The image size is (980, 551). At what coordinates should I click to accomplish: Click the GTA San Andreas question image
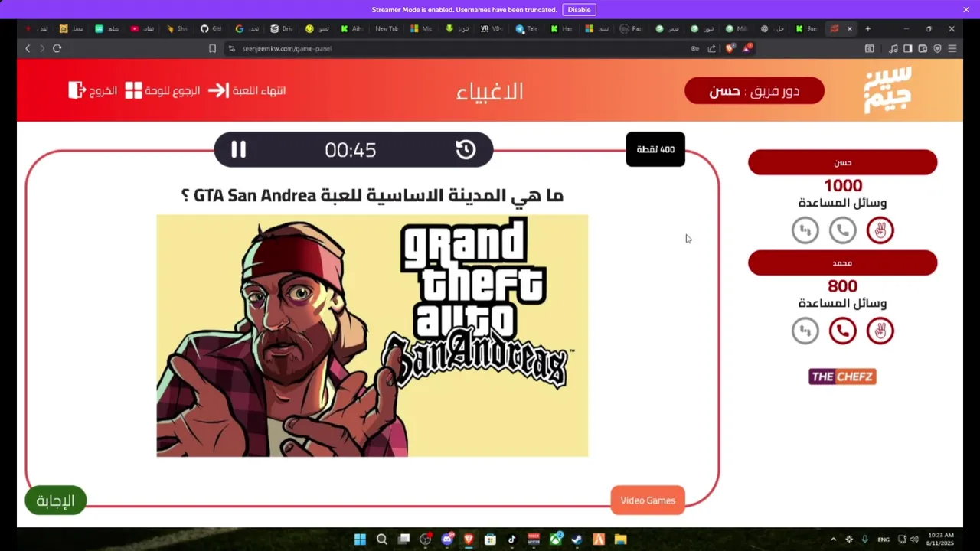(x=372, y=335)
